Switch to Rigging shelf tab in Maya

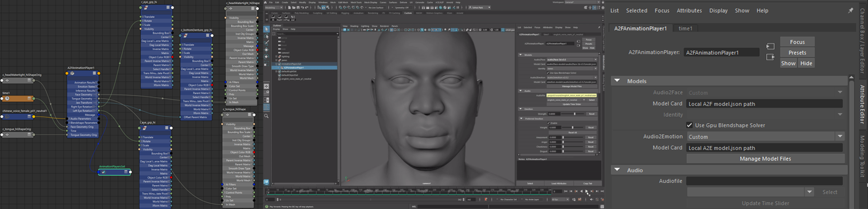point(345,13)
